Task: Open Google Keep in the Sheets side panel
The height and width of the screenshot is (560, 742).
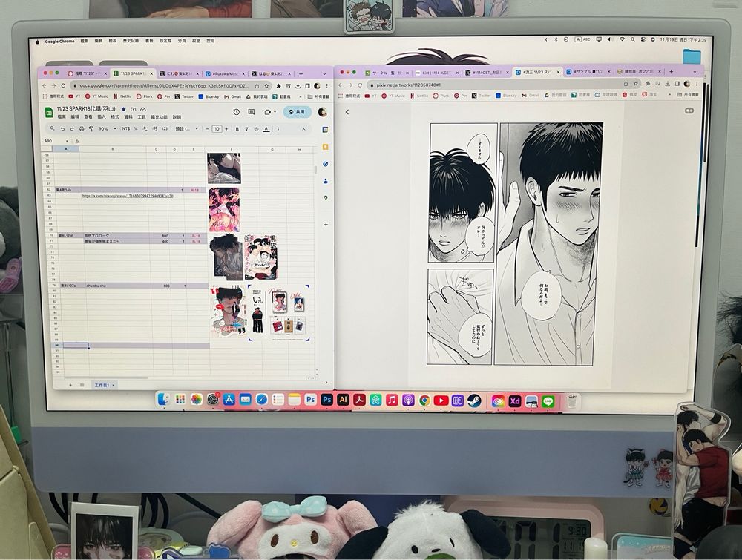Action: (325, 147)
